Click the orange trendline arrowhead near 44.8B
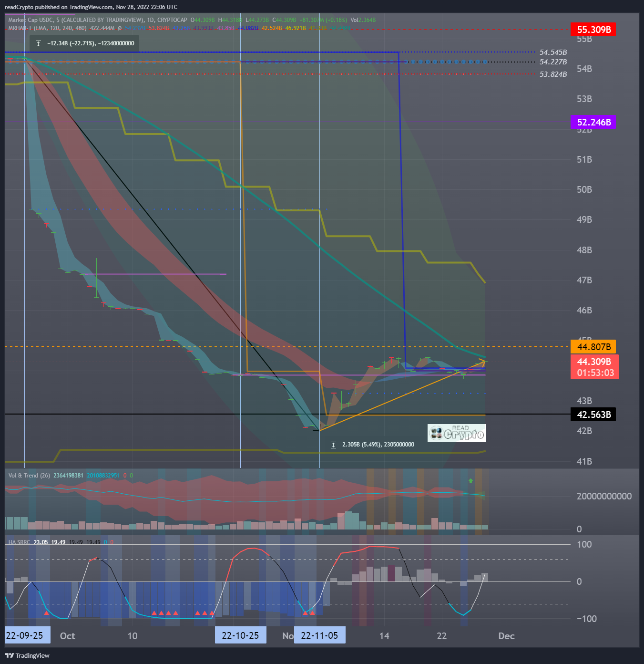 click(x=482, y=362)
